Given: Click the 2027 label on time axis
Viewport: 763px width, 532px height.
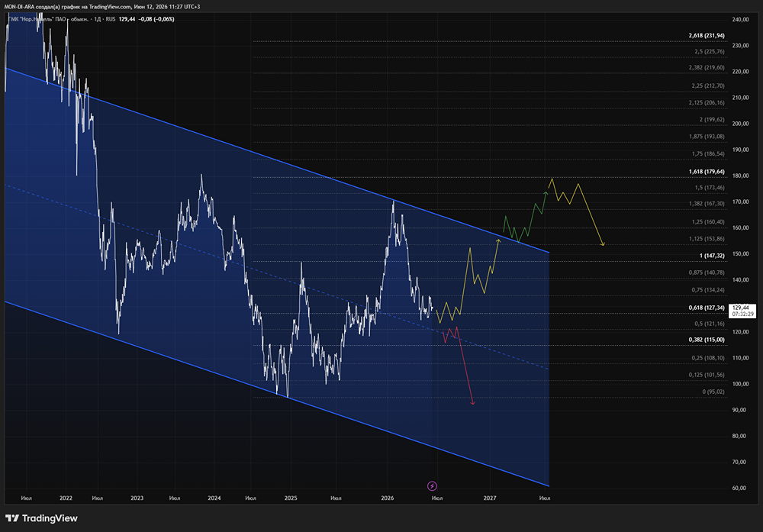Looking at the screenshot, I should (490, 498).
